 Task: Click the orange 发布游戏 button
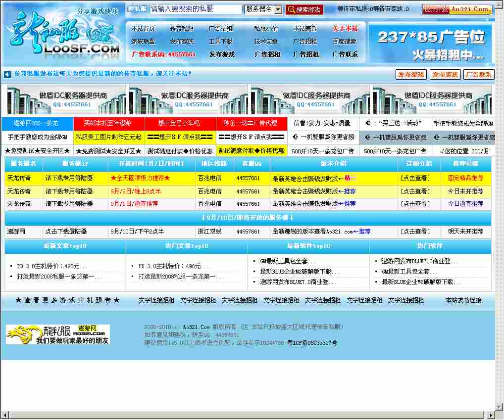(x=411, y=75)
